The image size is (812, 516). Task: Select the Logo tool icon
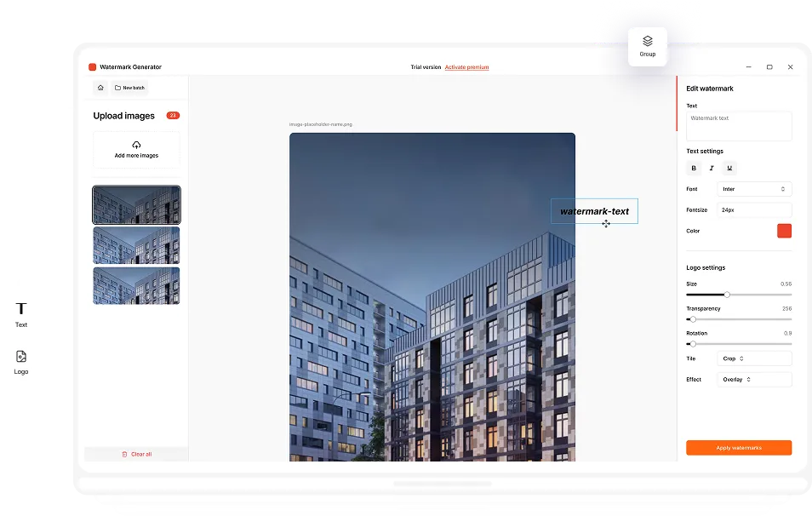[21, 357]
